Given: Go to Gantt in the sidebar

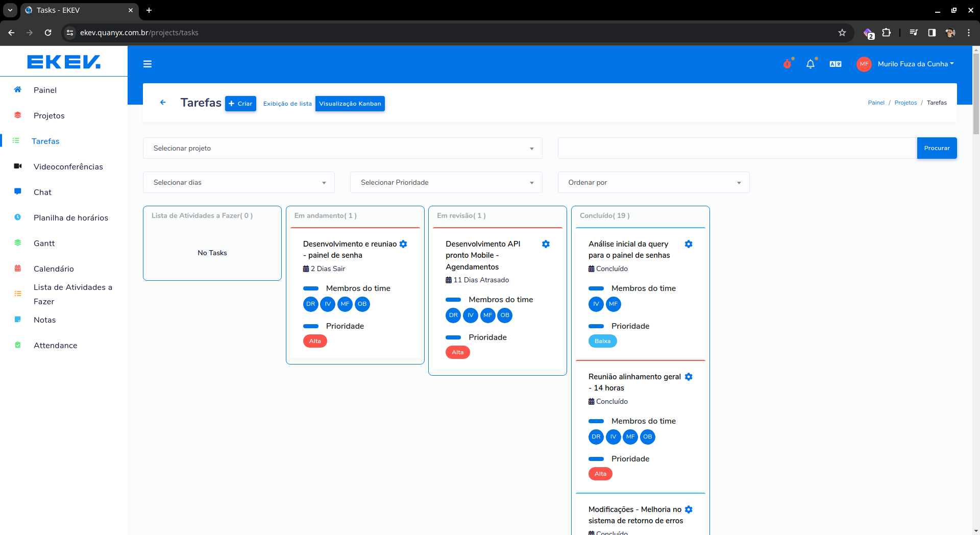Looking at the screenshot, I should [x=44, y=244].
